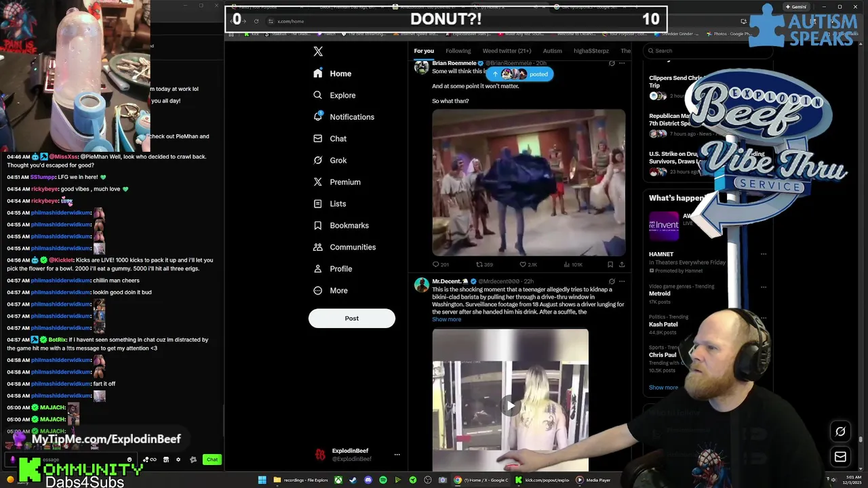Reload the browser page
The height and width of the screenshot is (488, 868).
pos(256,21)
